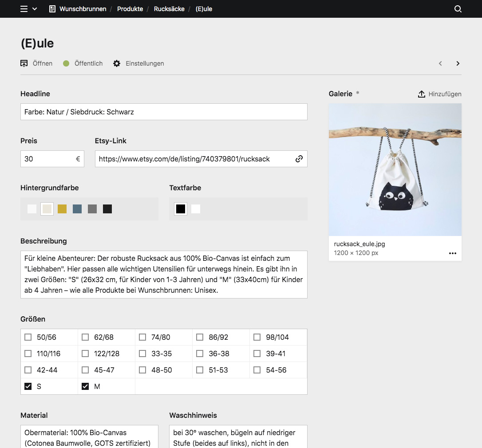Open the hamburger menu in the top bar
The width and height of the screenshot is (482, 448).
(24, 8)
